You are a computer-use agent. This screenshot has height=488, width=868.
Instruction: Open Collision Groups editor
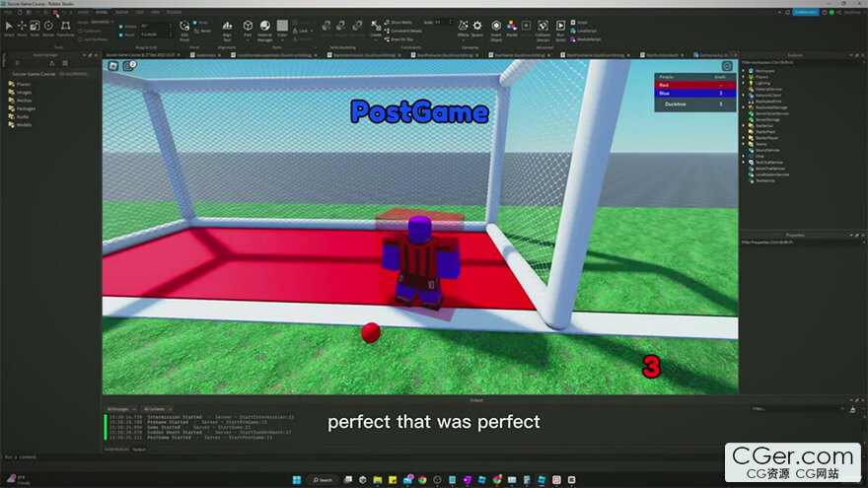(x=542, y=28)
